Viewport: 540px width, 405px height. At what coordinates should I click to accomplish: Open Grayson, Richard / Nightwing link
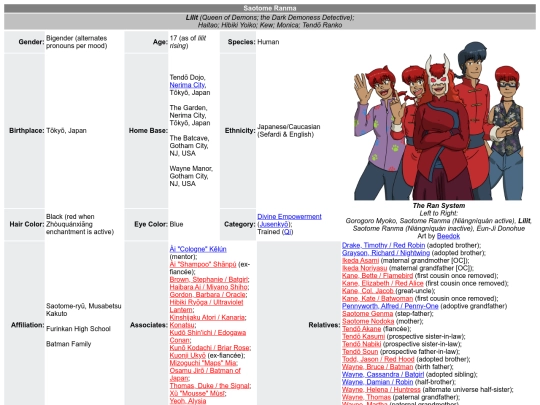(x=386, y=253)
